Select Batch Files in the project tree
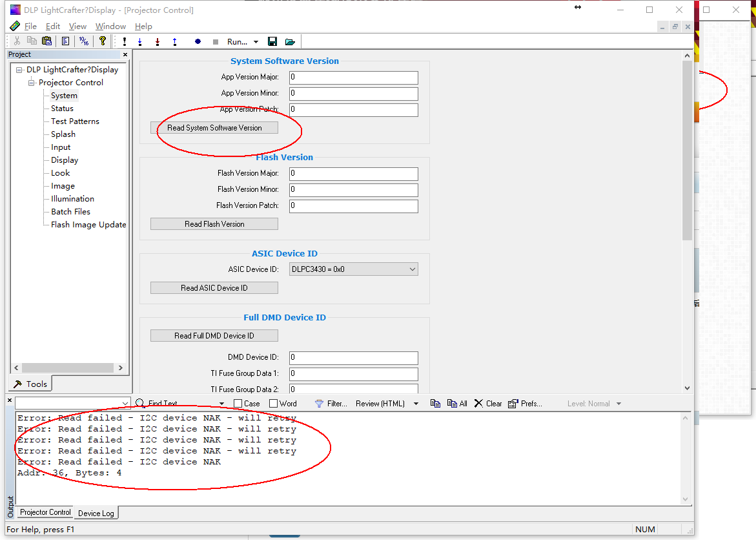Viewport: 756px width, 540px height. coord(70,211)
